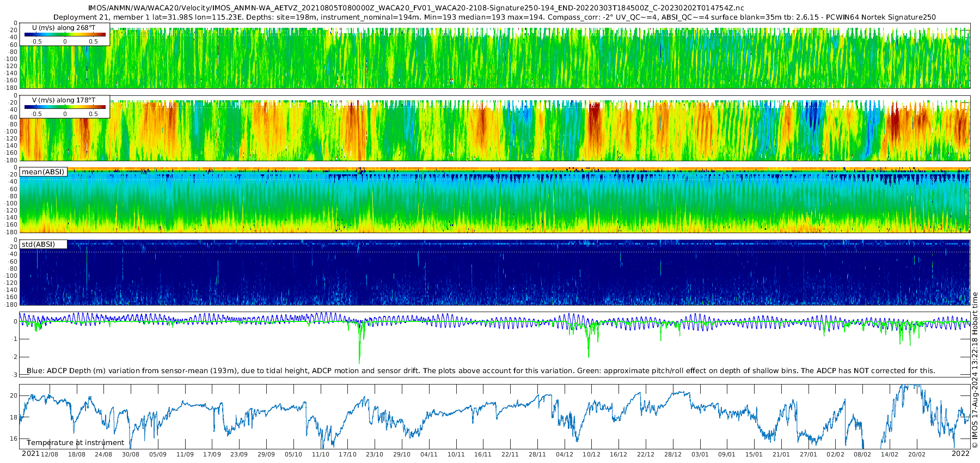Click the 05/09 date tick label
The width and height of the screenshot is (980, 463).
pos(158,454)
